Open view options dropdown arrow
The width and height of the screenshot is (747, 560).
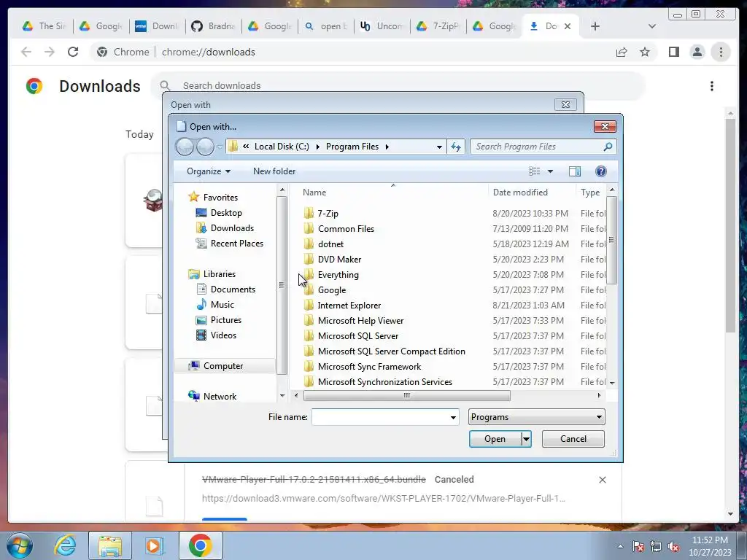tap(550, 171)
